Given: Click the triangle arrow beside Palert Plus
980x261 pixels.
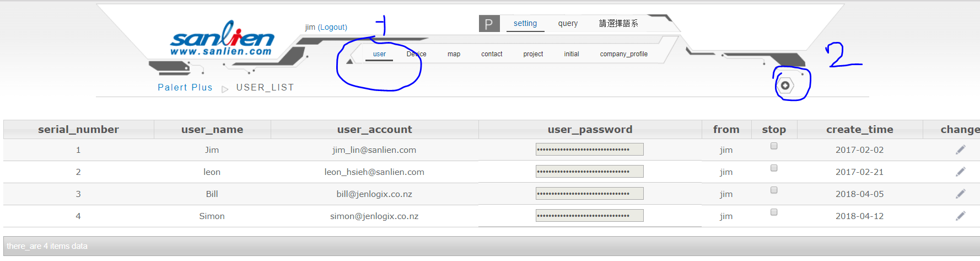Looking at the screenshot, I should coord(225,89).
